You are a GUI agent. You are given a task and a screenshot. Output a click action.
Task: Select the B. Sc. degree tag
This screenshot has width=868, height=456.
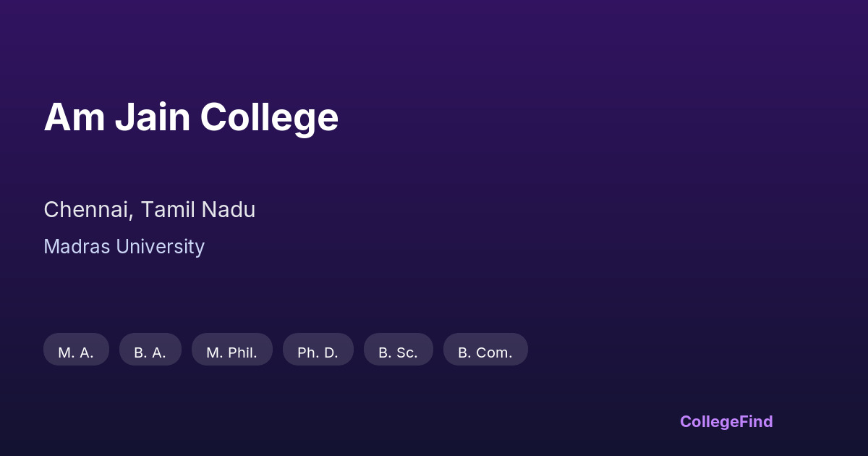click(398, 350)
